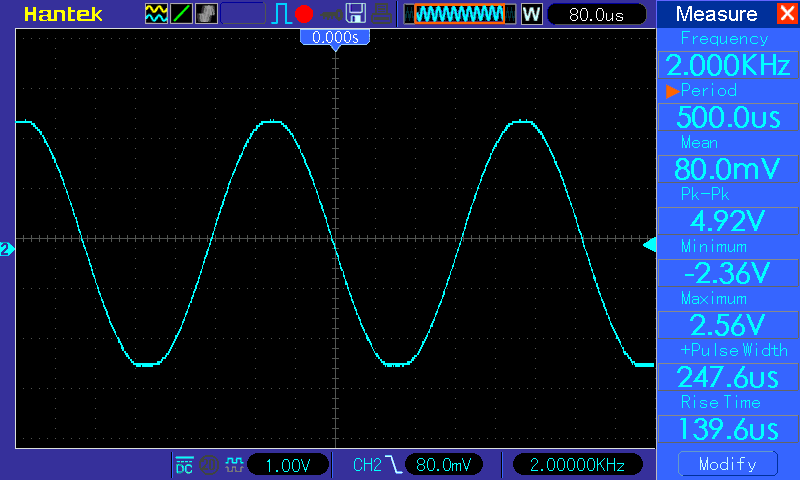Image resolution: width=800 pixels, height=480 pixels.
Task: Click the channel 2 ground level marker
Action: pyautogui.click(x=7, y=249)
